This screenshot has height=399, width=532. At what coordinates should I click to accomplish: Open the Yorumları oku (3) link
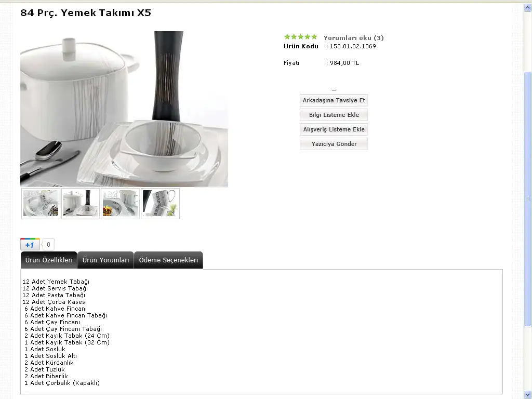click(353, 38)
